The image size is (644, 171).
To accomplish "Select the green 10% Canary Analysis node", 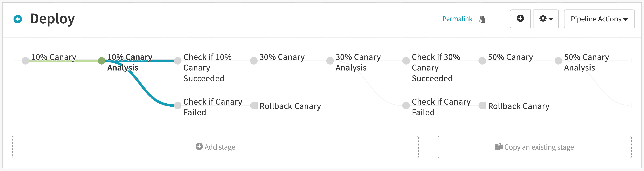I will (x=101, y=61).
